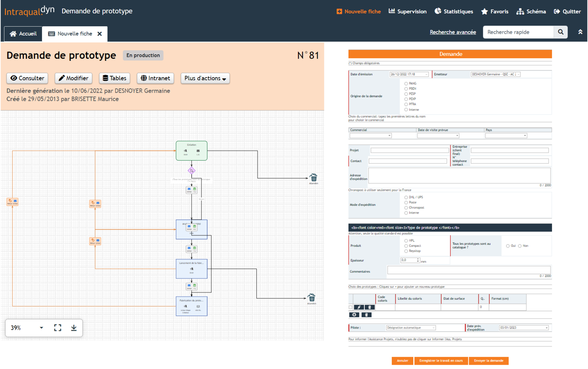Click Enregistrer le travail en cours
Screen dimensions: 588x369
tap(441, 361)
